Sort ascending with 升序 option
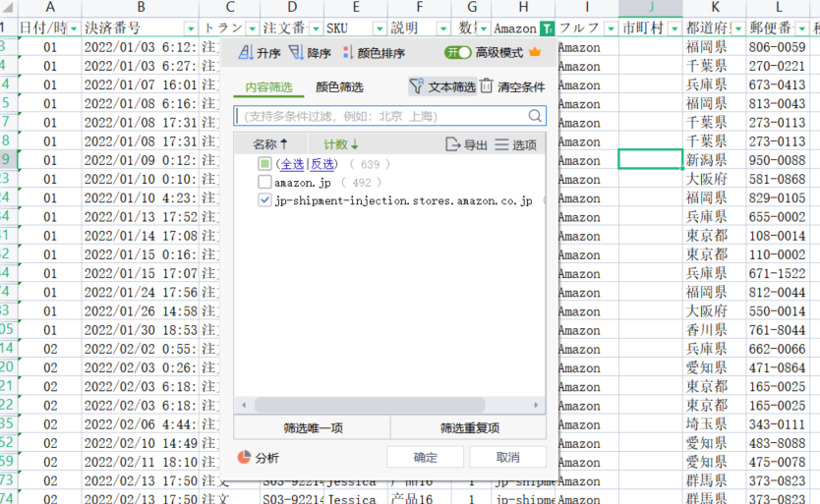The width and height of the screenshot is (820, 504). 260,53
